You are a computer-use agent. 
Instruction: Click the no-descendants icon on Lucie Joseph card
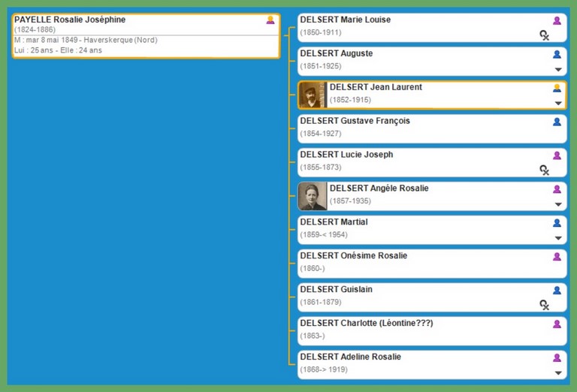(545, 170)
